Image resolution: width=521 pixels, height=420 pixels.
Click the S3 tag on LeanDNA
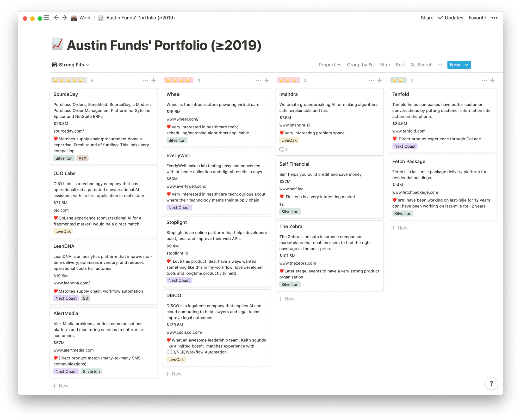click(85, 298)
